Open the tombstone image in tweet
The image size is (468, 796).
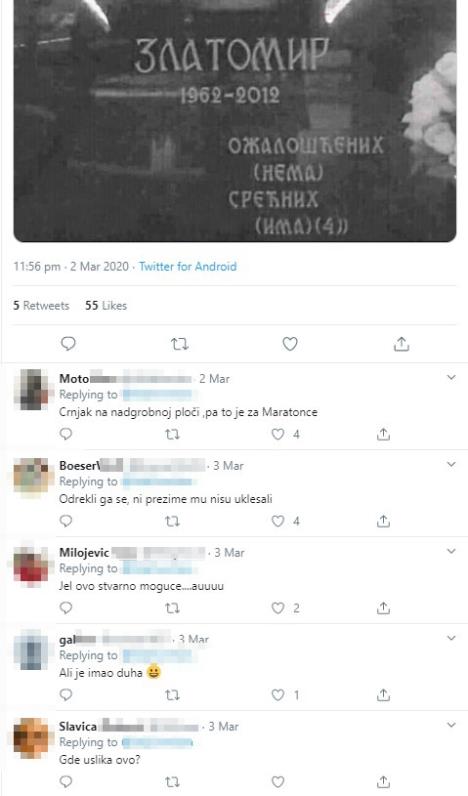pyautogui.click(x=235, y=121)
